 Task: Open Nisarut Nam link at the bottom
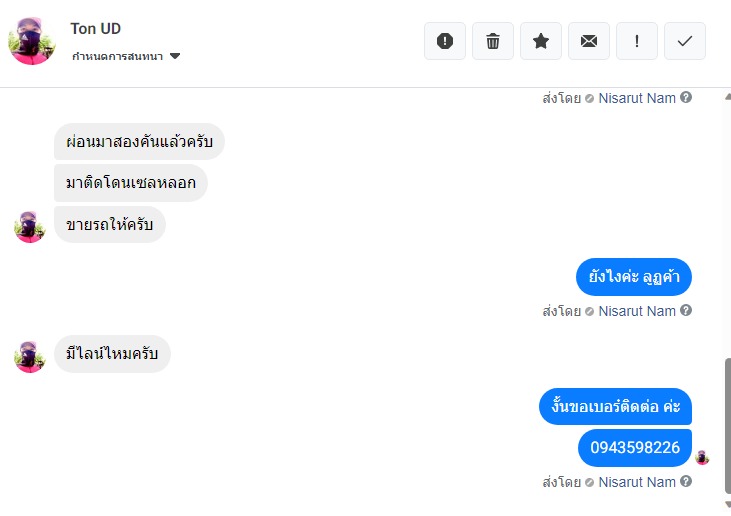637,482
